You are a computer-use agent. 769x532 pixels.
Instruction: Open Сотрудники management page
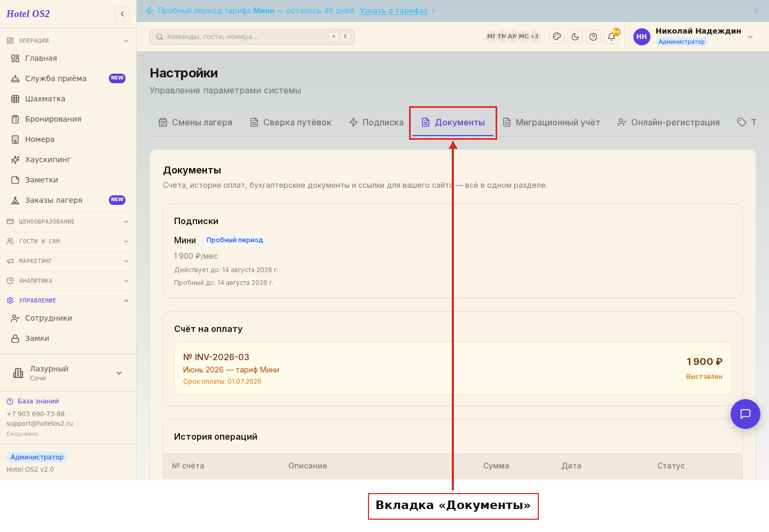pos(68,318)
